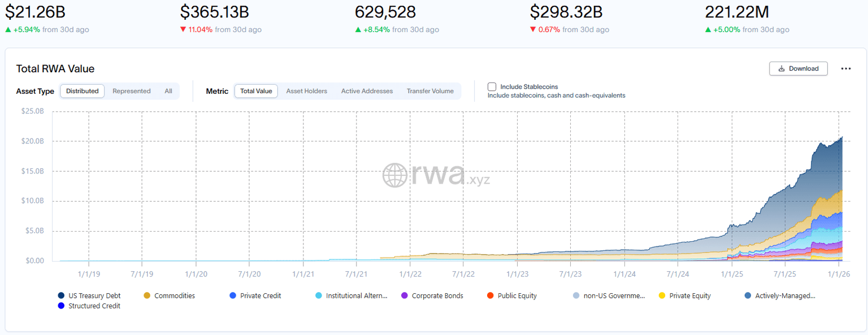The image size is (868, 335).
Task: Select the Total Value metric
Action: [256, 91]
